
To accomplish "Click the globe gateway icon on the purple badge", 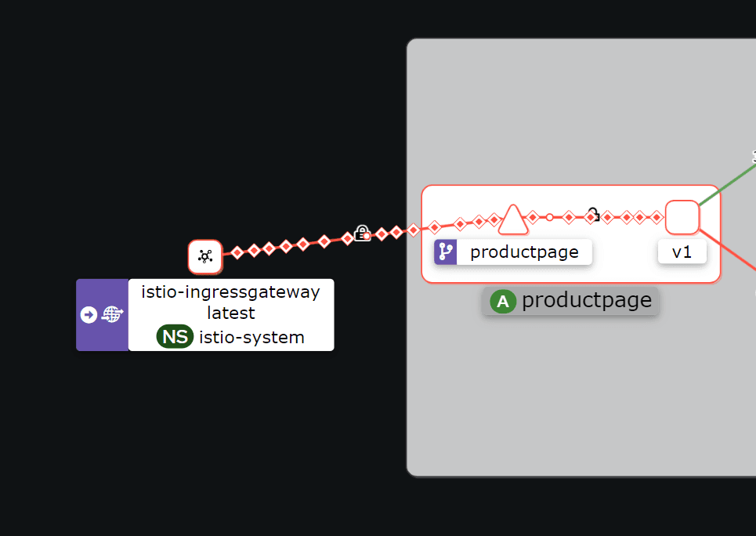I will [113, 315].
